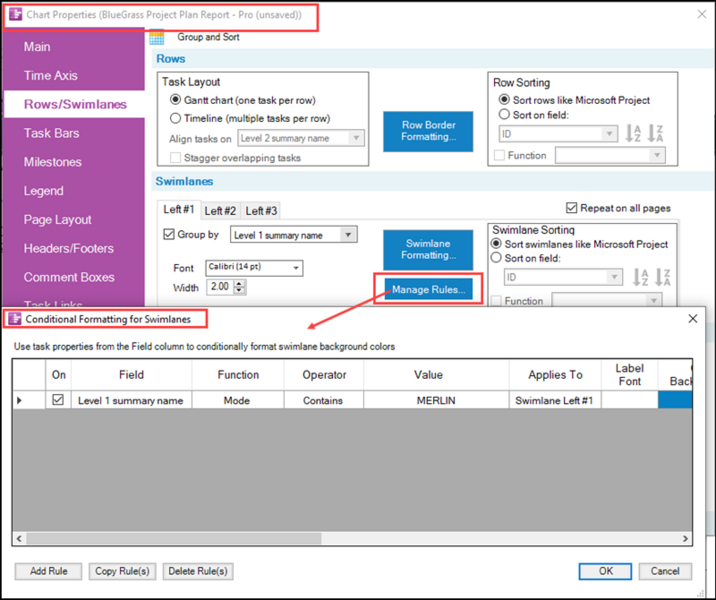Click Swimlane Left #1 Applies To cell
Screen dimensions: 716x600
(555, 400)
